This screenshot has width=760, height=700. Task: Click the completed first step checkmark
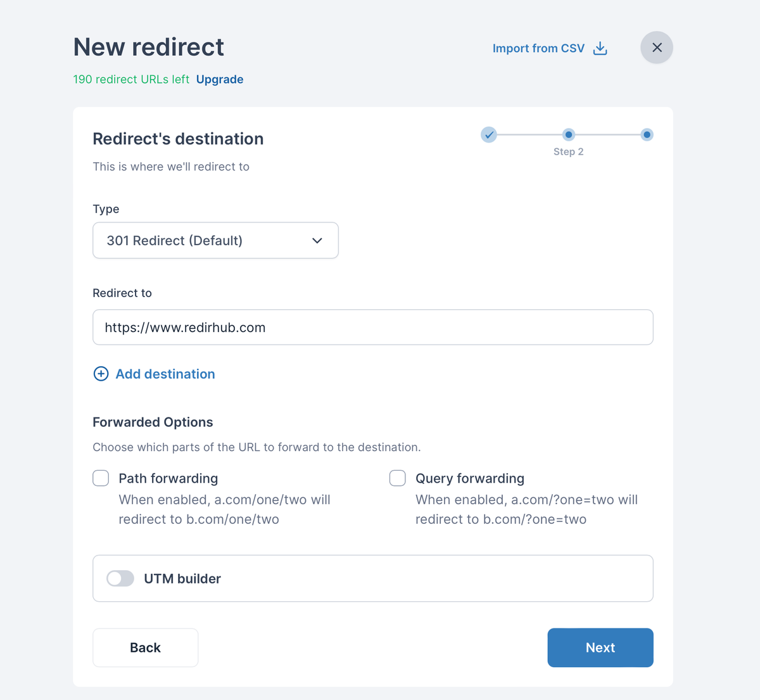click(489, 135)
